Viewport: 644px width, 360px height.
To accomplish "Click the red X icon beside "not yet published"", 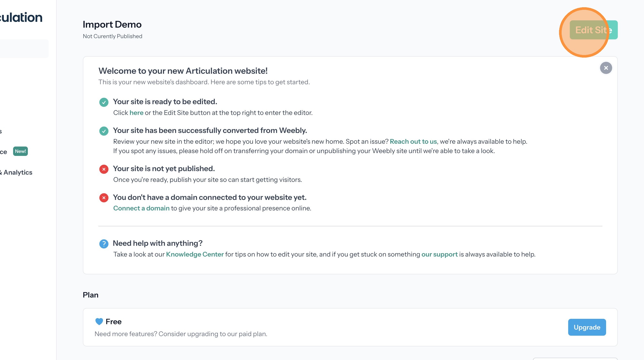I will (x=104, y=169).
